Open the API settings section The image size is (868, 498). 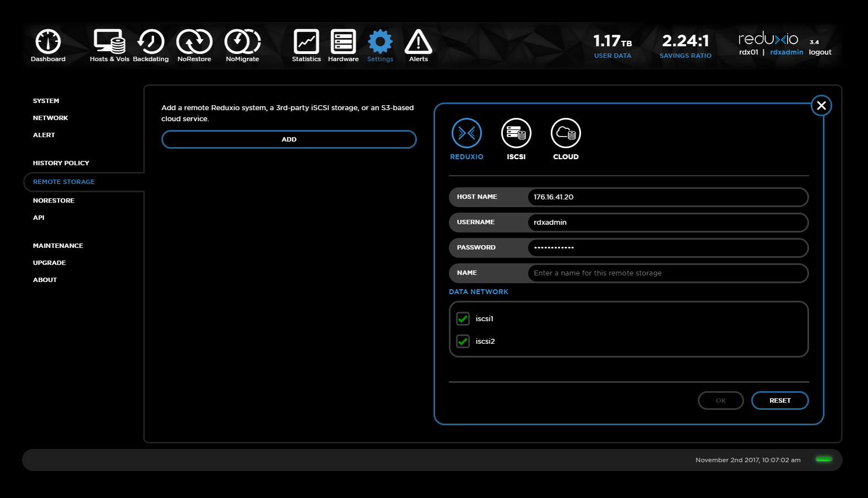39,218
